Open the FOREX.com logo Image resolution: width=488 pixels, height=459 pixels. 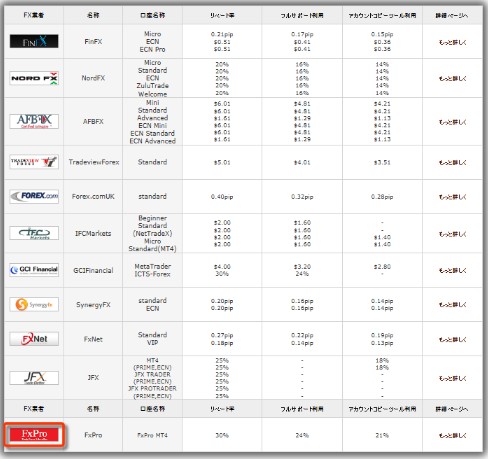point(34,196)
